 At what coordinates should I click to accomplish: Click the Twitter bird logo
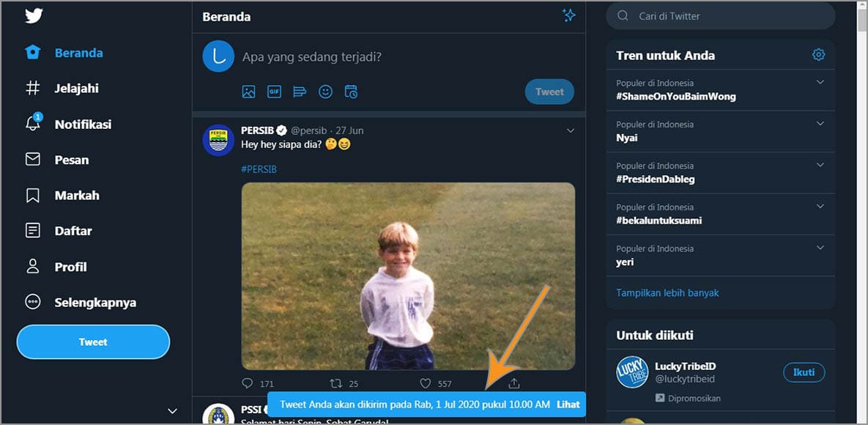coord(34,15)
